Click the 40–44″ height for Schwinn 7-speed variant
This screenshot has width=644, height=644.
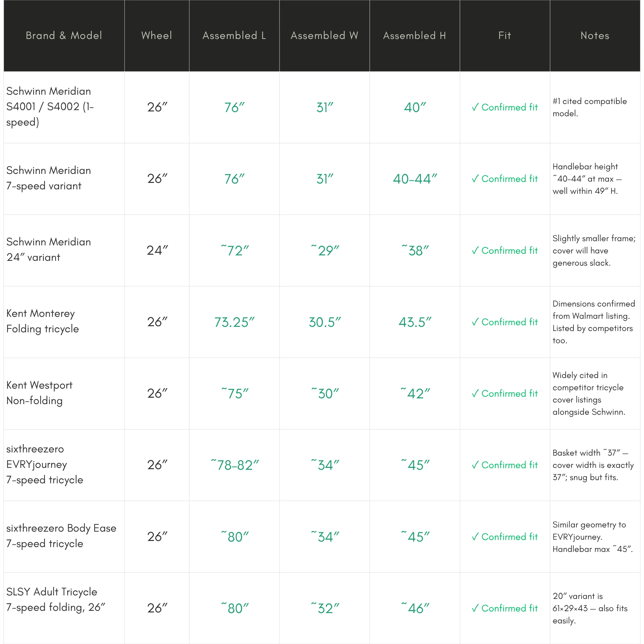(x=415, y=179)
